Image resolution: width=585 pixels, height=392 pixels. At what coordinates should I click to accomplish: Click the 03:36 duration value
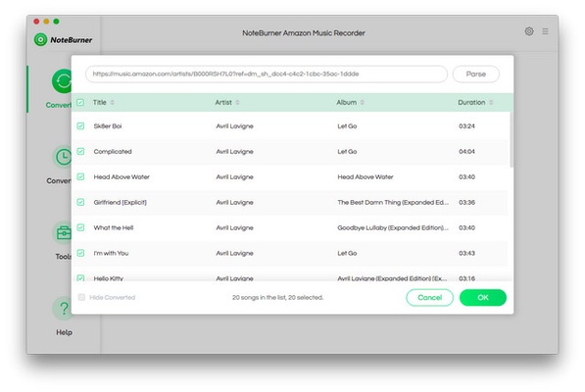tap(466, 202)
